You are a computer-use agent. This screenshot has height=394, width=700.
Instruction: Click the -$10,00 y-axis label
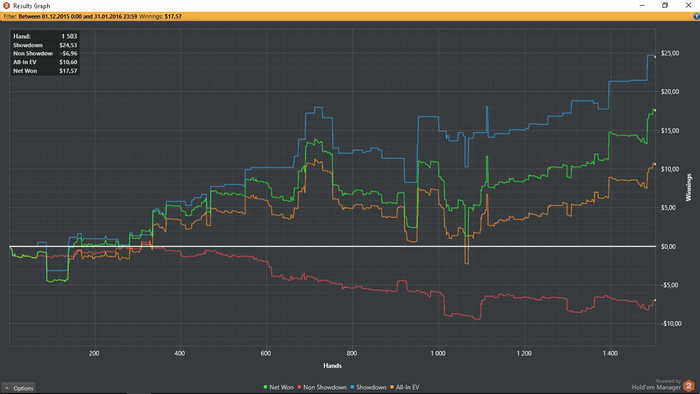click(x=671, y=323)
